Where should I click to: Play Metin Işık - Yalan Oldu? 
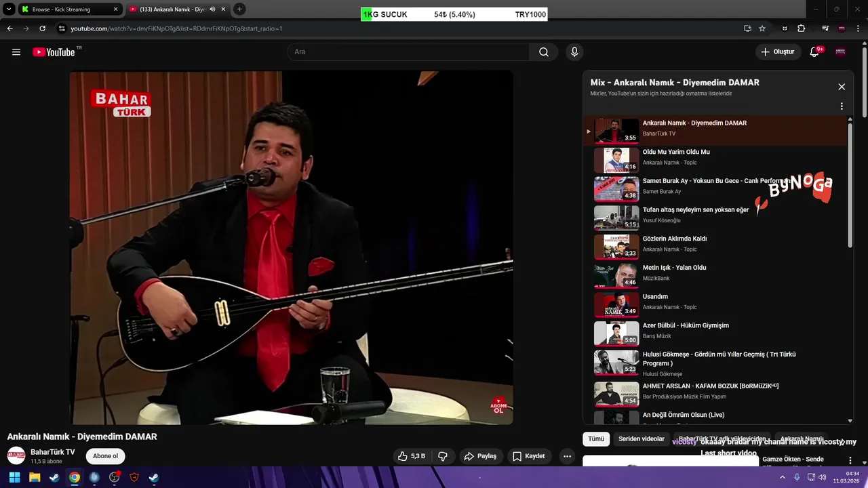click(x=715, y=276)
